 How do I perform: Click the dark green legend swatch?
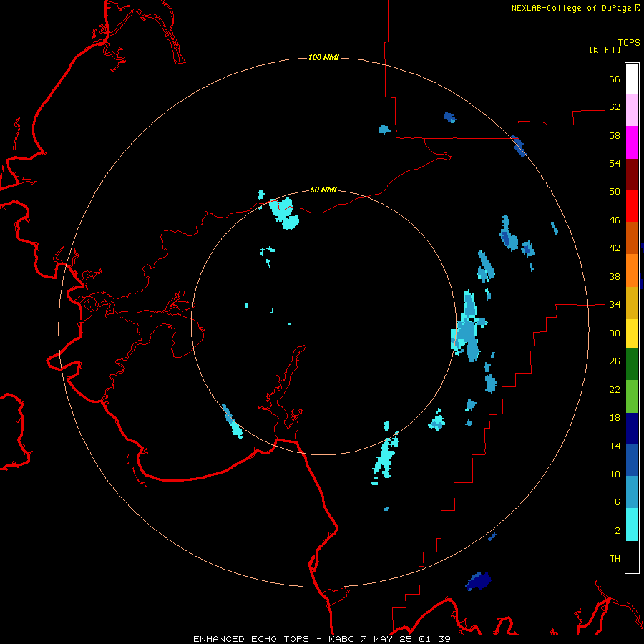[x=632, y=364]
